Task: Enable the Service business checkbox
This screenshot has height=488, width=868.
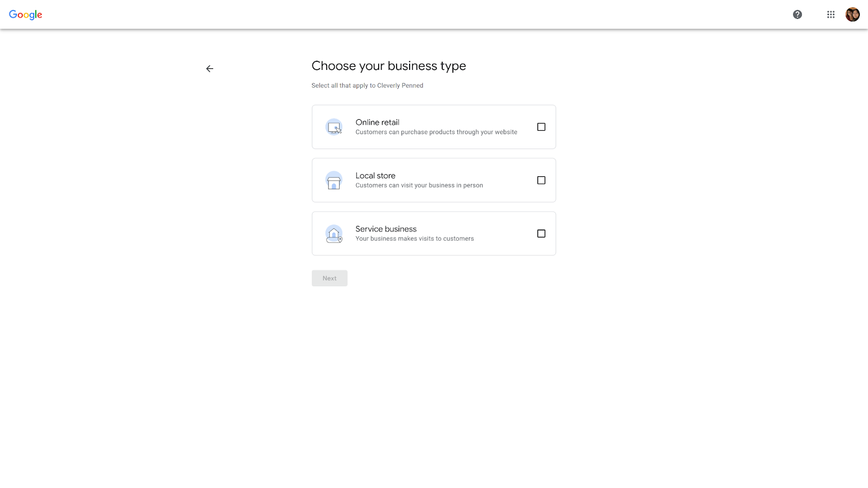Action: coord(541,234)
